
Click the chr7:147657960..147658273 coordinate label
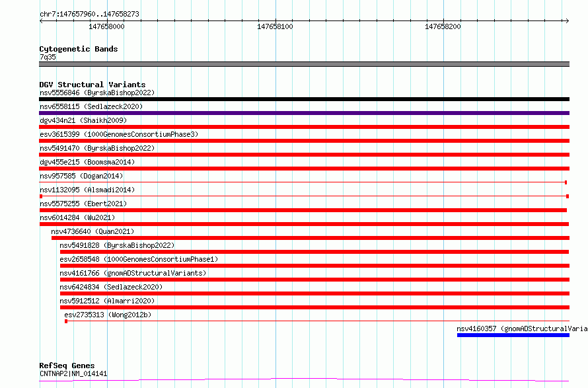coord(89,14)
